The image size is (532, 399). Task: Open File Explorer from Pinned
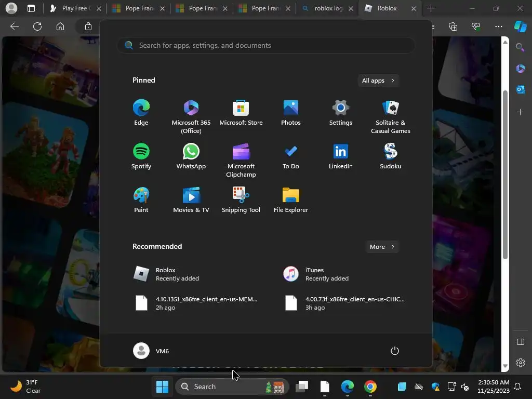click(291, 200)
